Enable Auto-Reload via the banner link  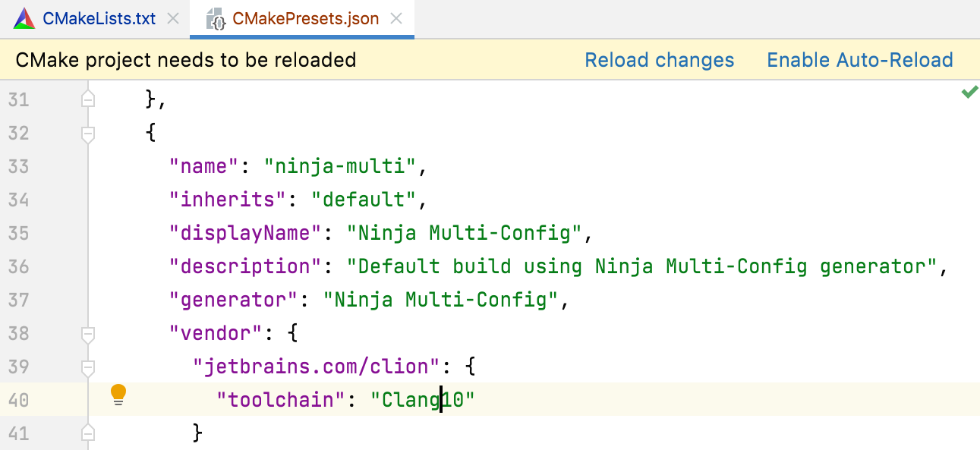(859, 59)
